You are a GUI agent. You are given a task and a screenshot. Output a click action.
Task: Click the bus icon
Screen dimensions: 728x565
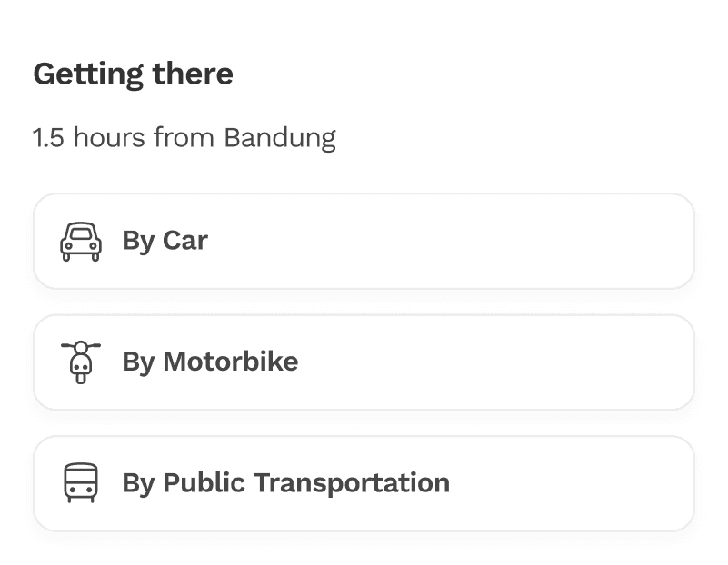click(x=81, y=482)
